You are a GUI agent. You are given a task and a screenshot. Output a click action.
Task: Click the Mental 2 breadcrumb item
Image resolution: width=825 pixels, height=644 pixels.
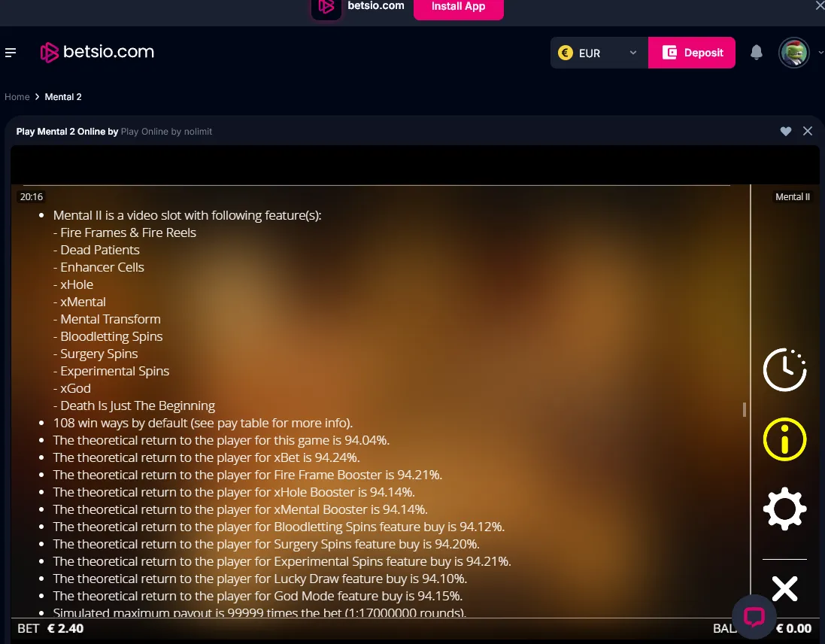pyautogui.click(x=63, y=97)
